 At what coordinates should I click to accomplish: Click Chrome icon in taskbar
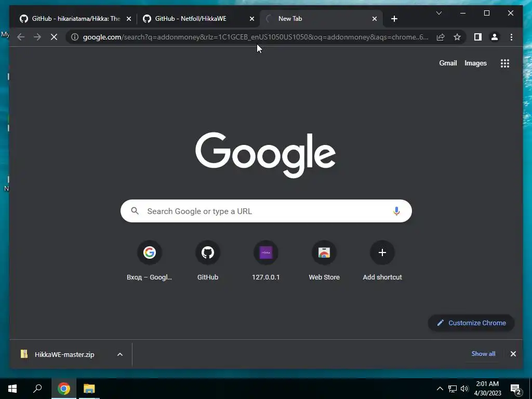[64, 389]
